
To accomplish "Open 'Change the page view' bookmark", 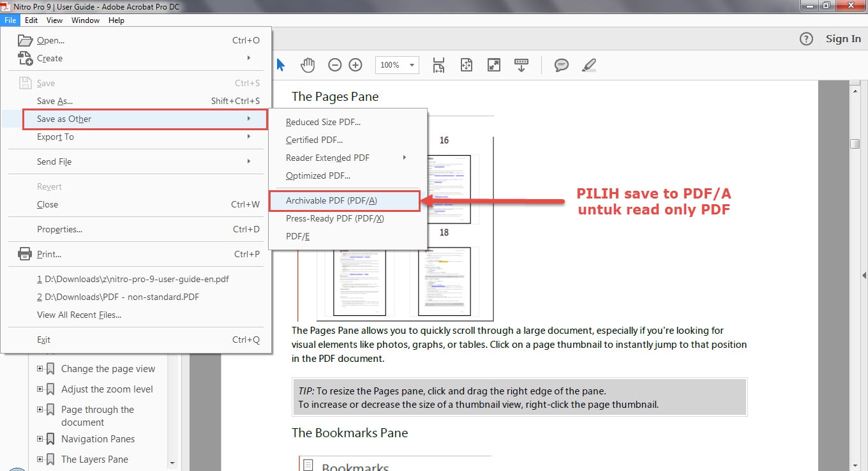I will pos(108,369).
